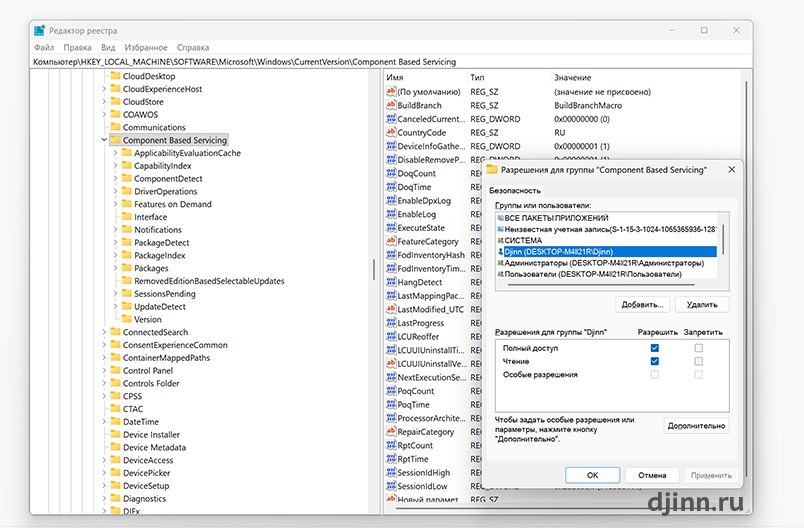Click Allow checkbox for Особые разрешения
Viewport: 804px width, 528px height.
point(655,375)
